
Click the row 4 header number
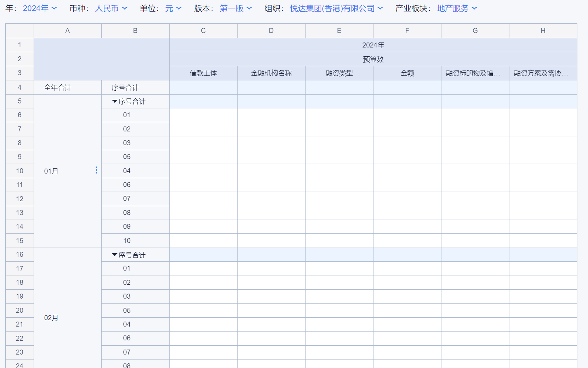[x=19, y=87]
